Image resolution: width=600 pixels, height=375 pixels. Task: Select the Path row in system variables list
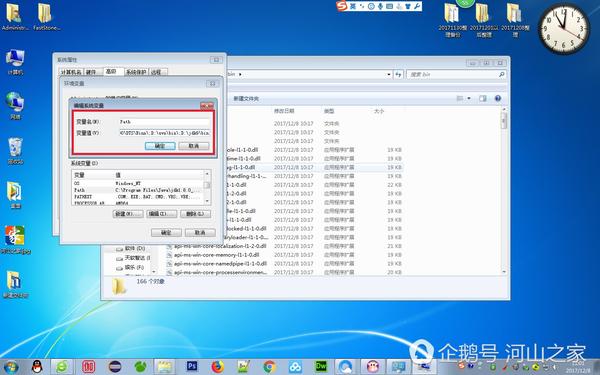tap(138, 190)
